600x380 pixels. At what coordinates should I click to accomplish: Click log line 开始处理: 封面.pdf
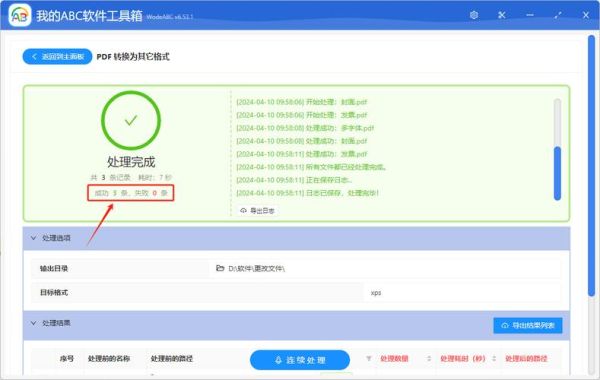tap(302, 102)
